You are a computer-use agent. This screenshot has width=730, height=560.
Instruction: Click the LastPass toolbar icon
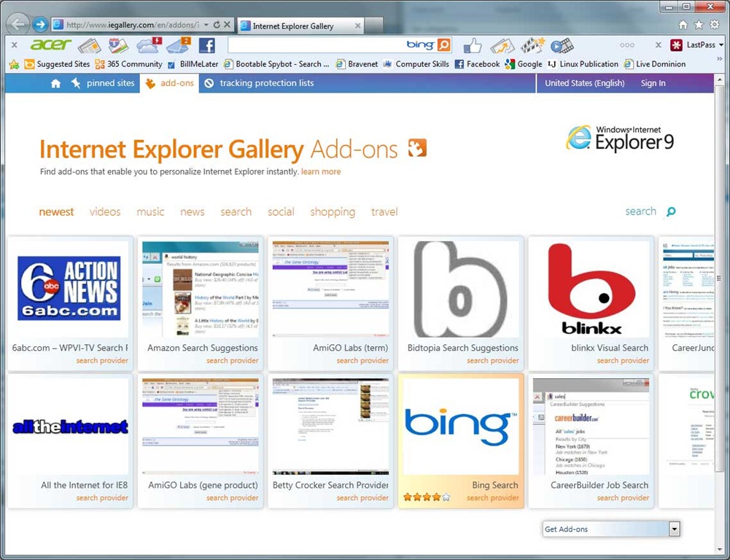pyautogui.click(x=676, y=45)
